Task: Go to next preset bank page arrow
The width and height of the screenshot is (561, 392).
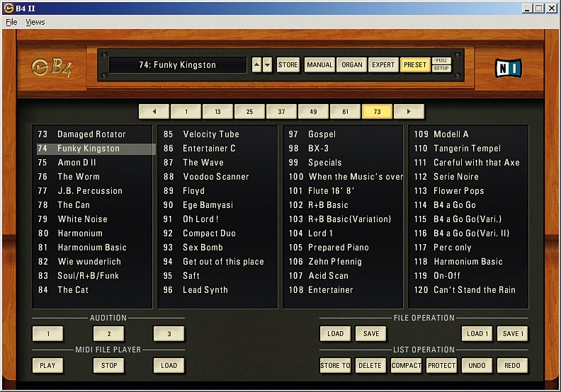Action: [409, 112]
